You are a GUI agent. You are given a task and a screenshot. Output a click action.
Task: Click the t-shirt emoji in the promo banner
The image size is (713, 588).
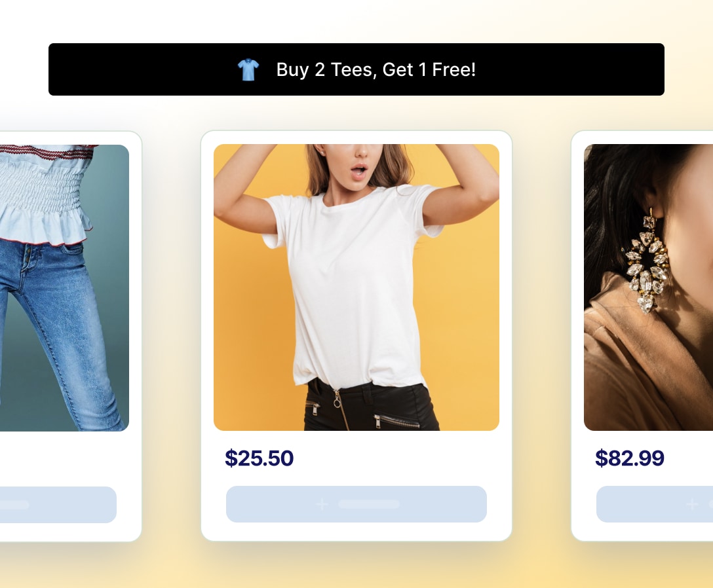coord(248,69)
